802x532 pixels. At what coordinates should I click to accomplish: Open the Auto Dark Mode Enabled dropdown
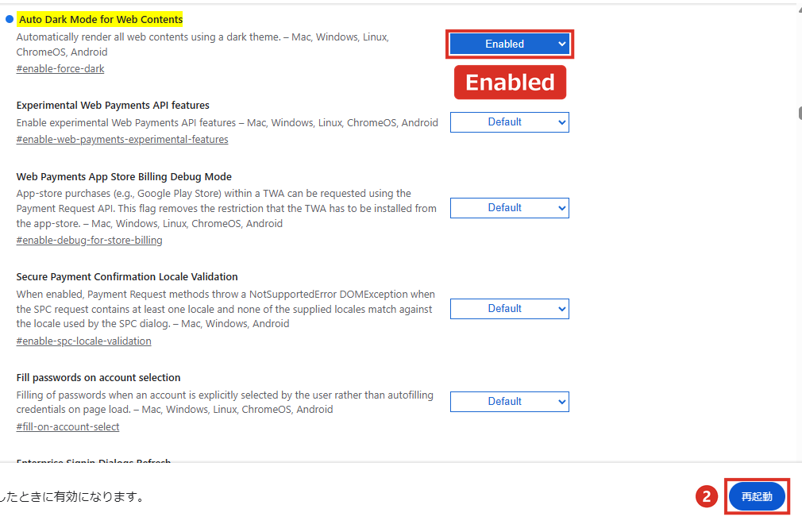(510, 44)
